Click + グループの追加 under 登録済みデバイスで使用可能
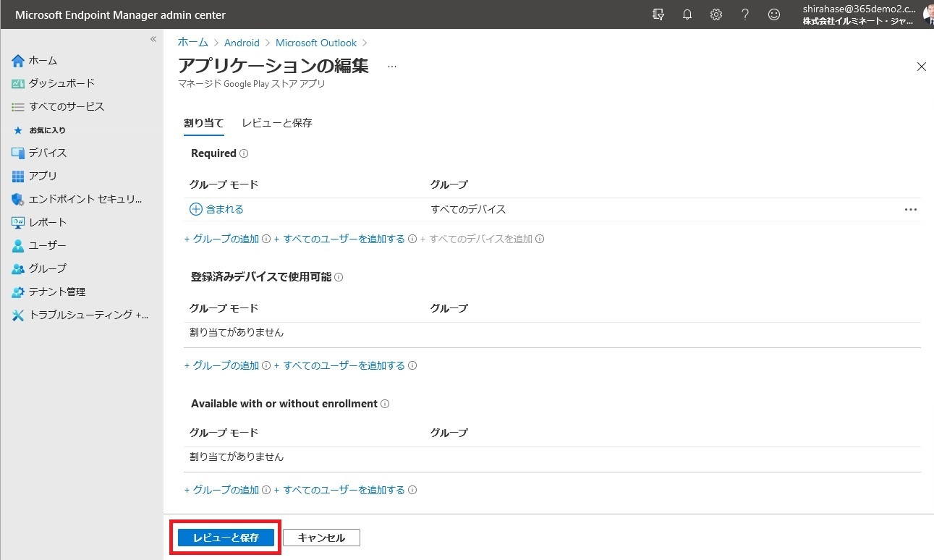Image resolution: width=934 pixels, height=560 pixels. point(221,365)
